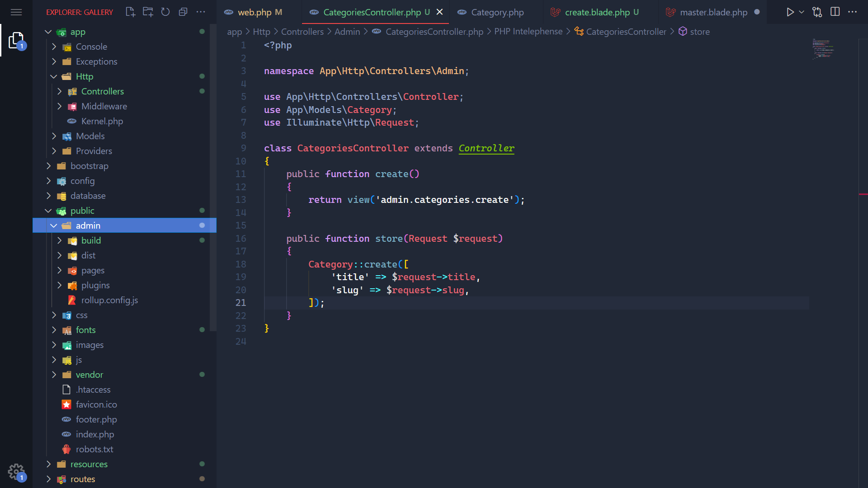This screenshot has height=488, width=868.
Task: Switch to the create.blade.php tab
Action: click(x=601, y=12)
